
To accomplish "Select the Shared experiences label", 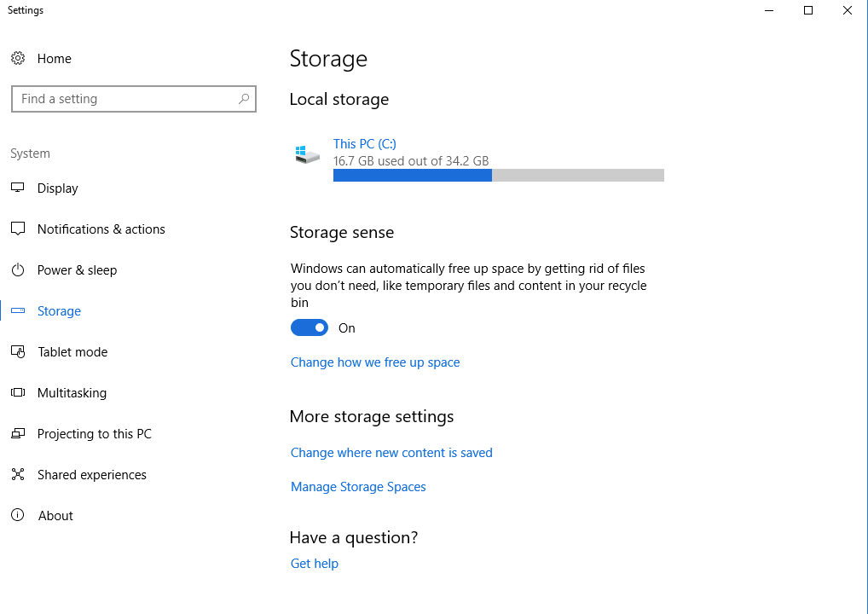I will click(x=92, y=475).
